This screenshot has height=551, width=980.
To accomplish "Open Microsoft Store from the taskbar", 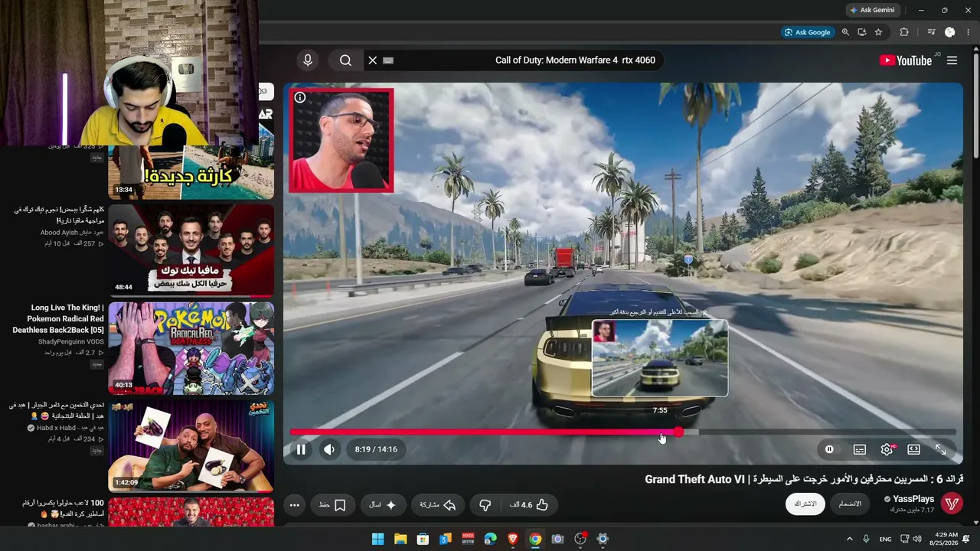I will (x=423, y=540).
